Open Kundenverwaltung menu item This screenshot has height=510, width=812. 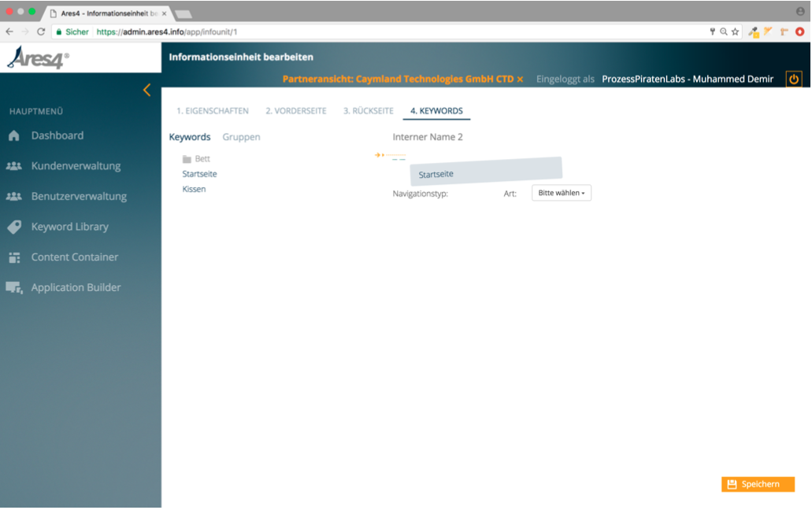click(x=76, y=166)
